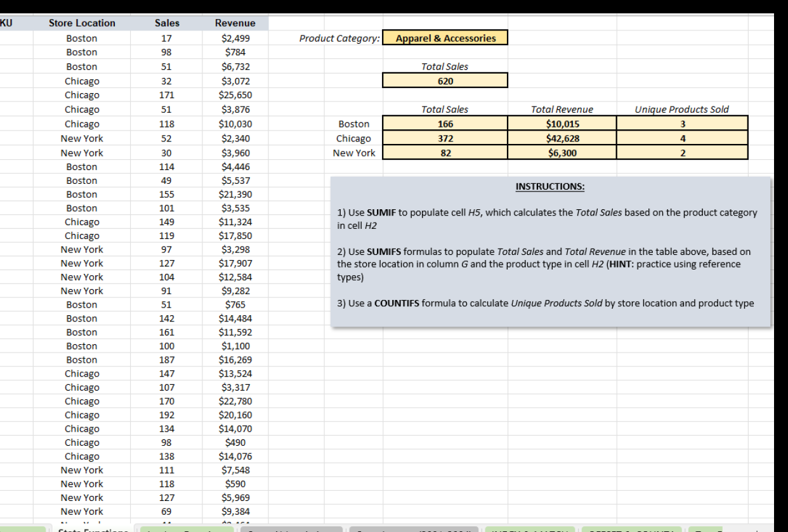Click the Unique Products Sold header
788x532 pixels.
[x=682, y=109]
